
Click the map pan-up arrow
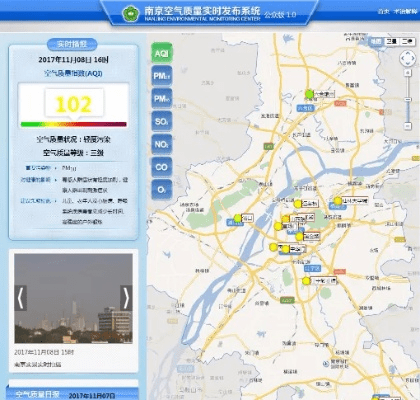[408, 53]
